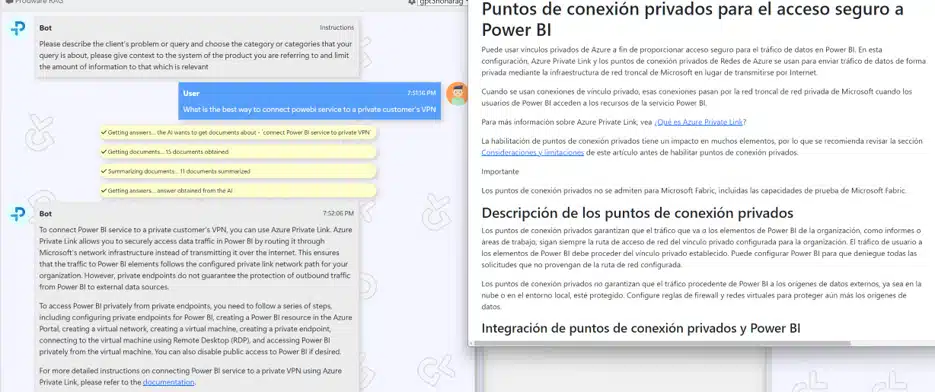Image resolution: width=935 pixels, height=392 pixels.
Task: Open the documentation link in bot answer
Action: click(169, 382)
